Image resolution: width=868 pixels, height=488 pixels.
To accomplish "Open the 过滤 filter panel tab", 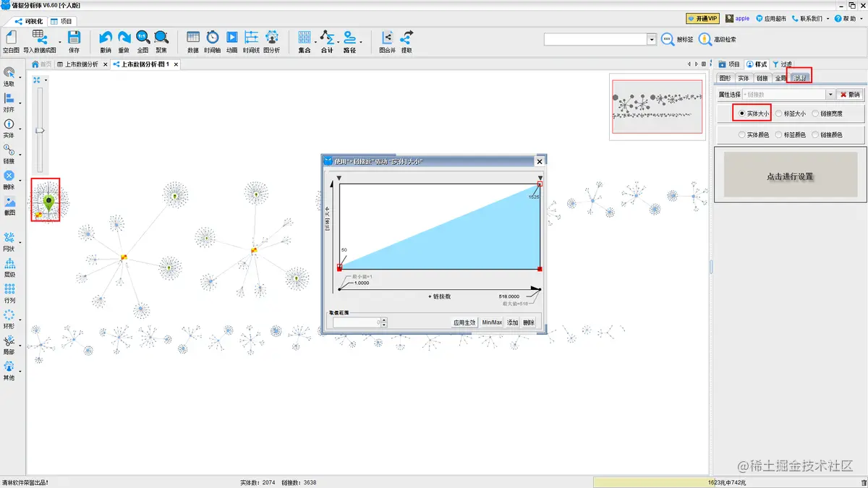I will coord(782,64).
